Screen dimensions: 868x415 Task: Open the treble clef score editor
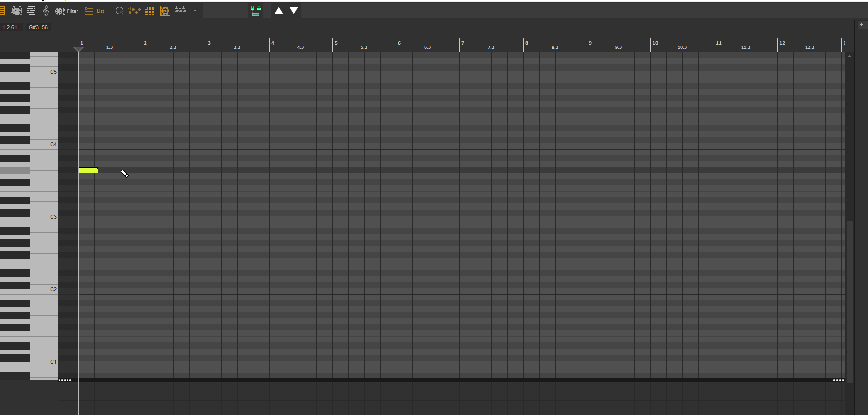[46, 11]
